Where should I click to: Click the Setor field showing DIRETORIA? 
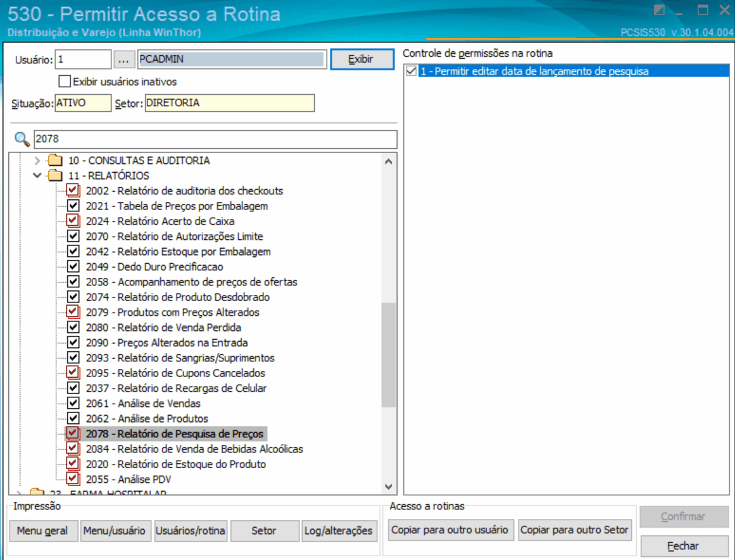tap(230, 103)
